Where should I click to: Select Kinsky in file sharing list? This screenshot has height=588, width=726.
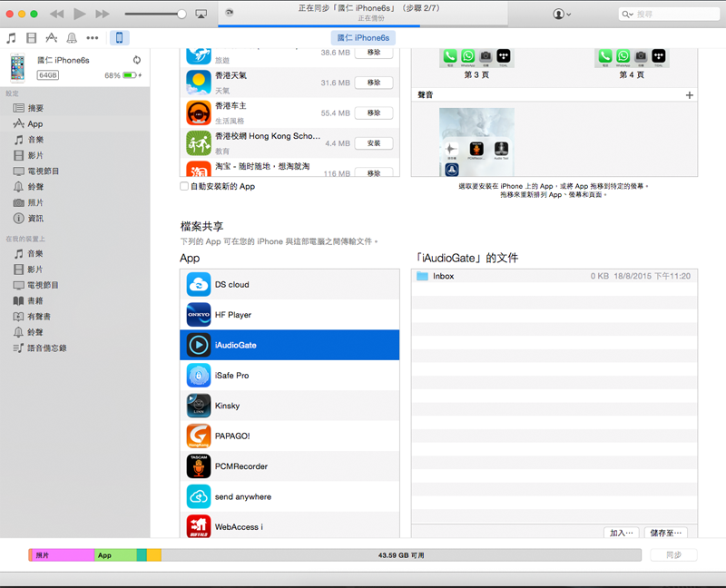[x=289, y=406]
